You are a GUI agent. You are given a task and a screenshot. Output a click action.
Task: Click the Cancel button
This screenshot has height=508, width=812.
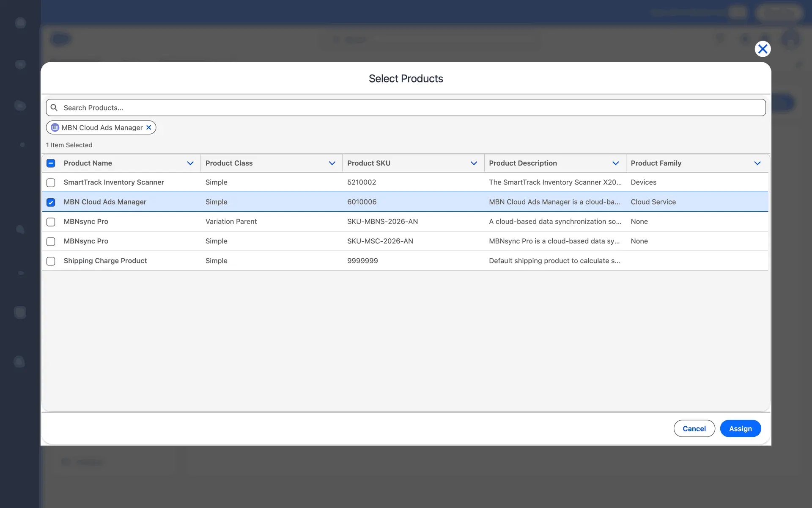pos(694,428)
